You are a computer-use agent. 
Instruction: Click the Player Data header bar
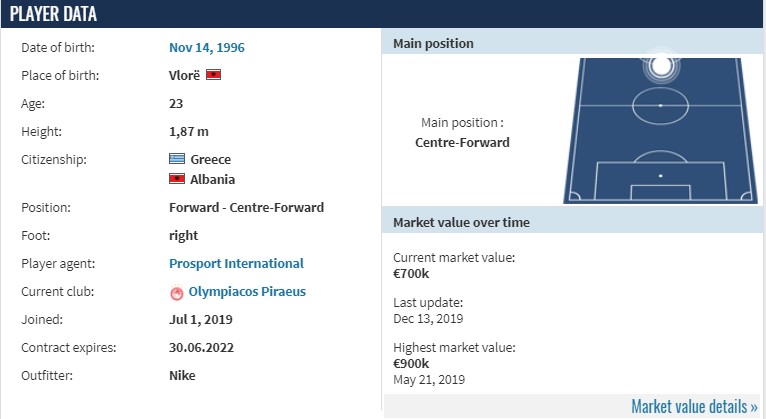pos(383,14)
